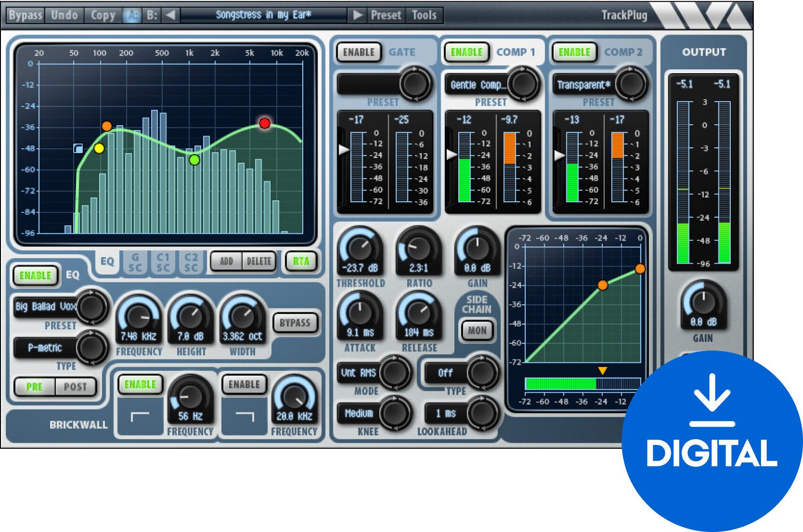The width and height of the screenshot is (803, 532).
Task: Select the yellow EQ band node
Action: click(99, 148)
